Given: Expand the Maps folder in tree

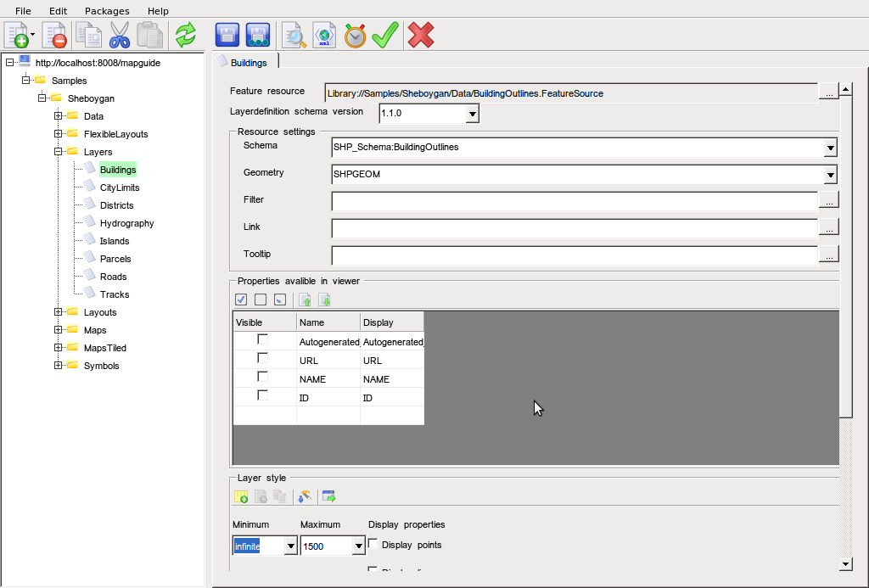Looking at the screenshot, I should 58,330.
